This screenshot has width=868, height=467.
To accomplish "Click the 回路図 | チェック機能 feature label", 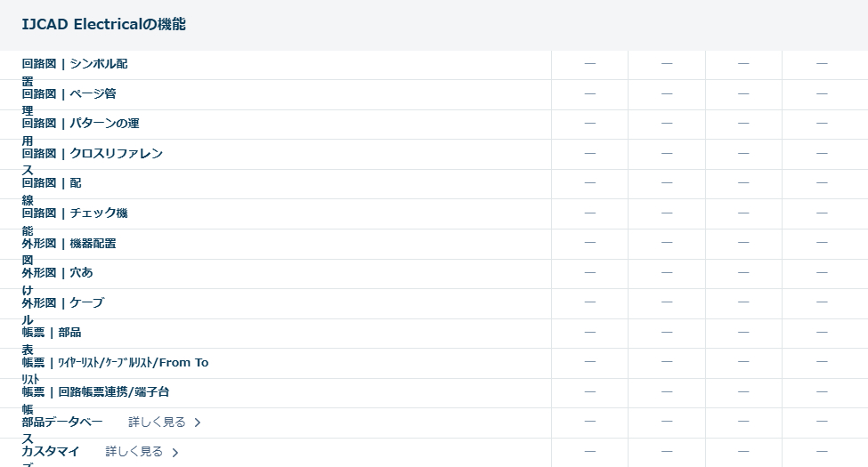I will [x=75, y=213].
